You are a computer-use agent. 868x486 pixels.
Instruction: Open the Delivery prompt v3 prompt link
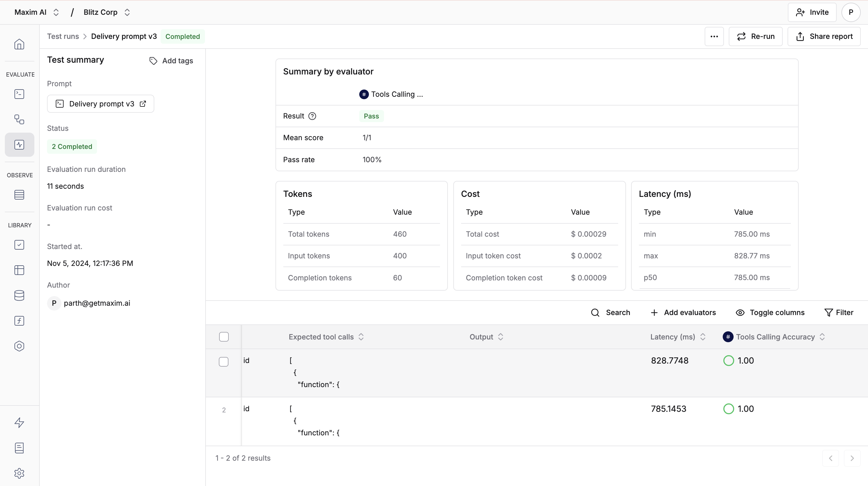pos(100,104)
